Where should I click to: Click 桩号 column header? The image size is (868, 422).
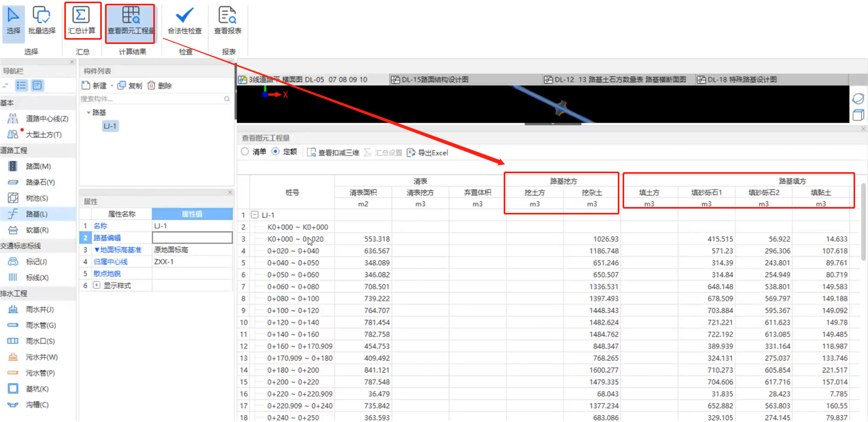292,193
